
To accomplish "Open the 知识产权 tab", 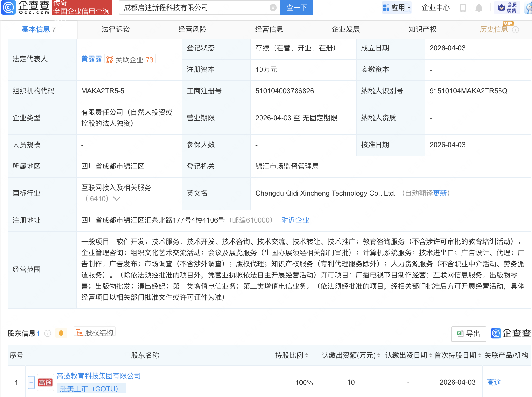I will click(422, 29).
